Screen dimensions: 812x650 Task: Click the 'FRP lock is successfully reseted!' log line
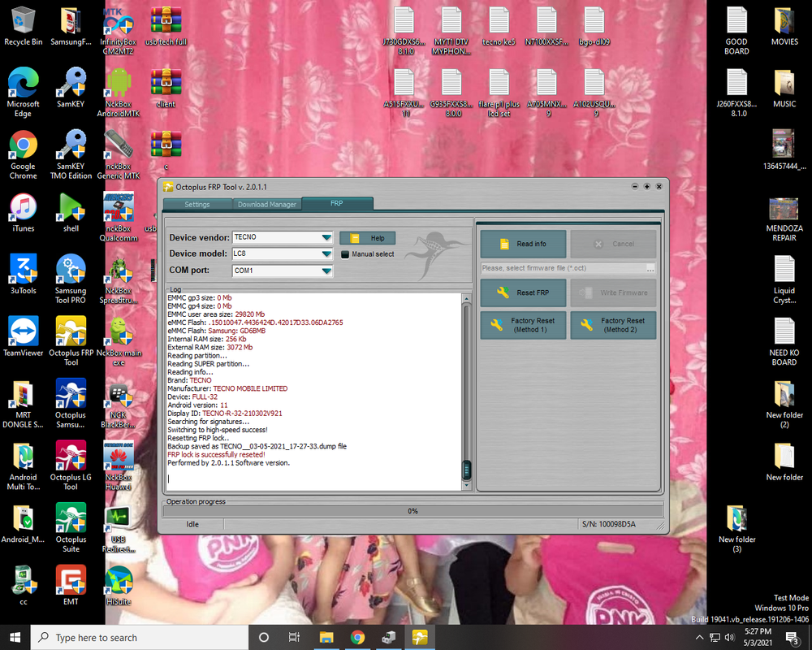(216, 454)
